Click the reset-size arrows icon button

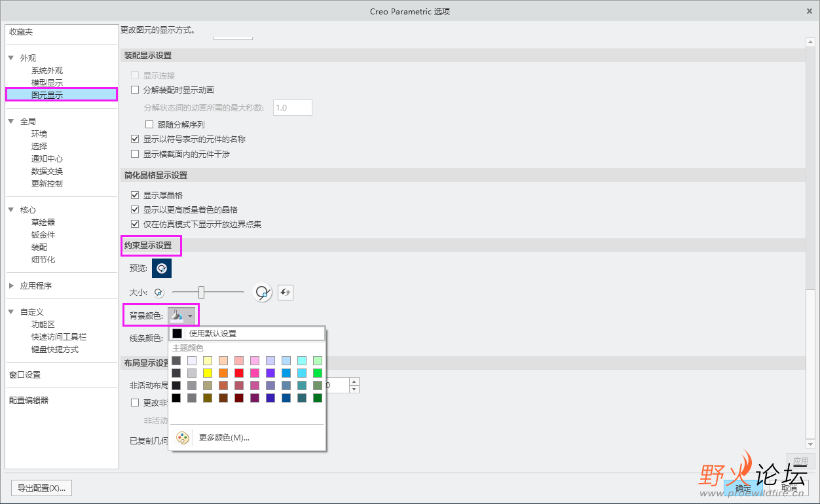[x=286, y=293]
